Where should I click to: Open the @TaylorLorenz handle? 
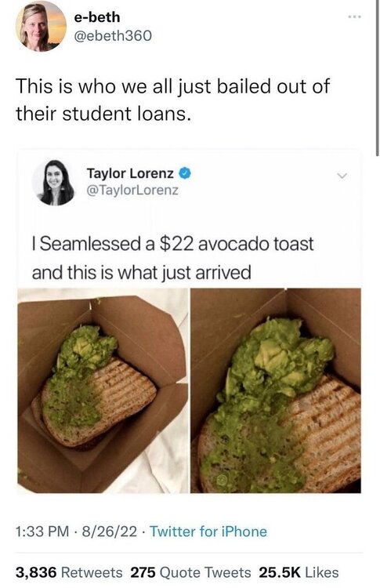(x=132, y=191)
